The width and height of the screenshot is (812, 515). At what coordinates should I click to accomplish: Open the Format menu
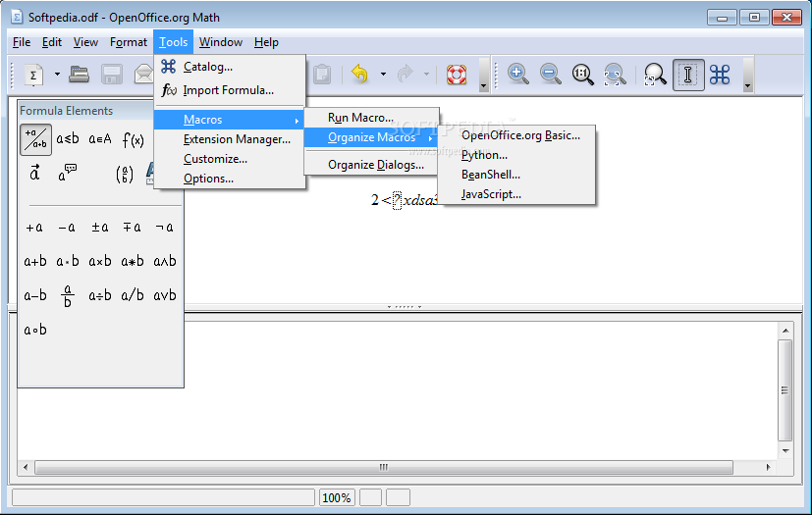coord(128,42)
